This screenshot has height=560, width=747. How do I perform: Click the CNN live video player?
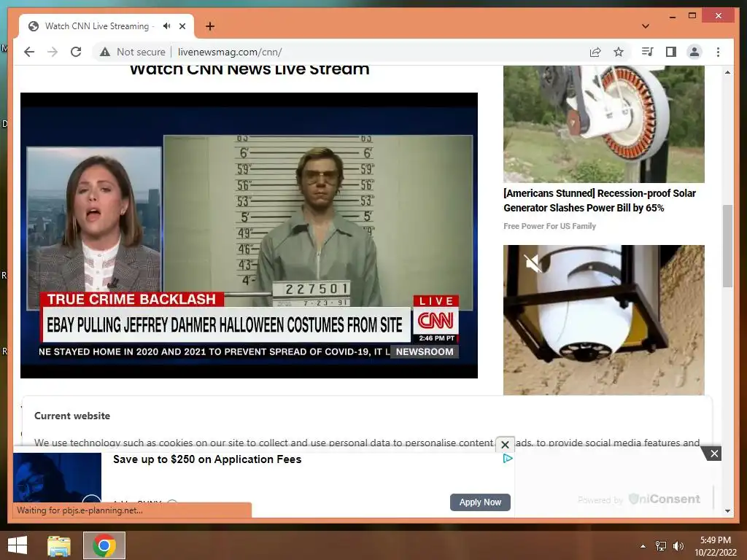click(x=249, y=236)
